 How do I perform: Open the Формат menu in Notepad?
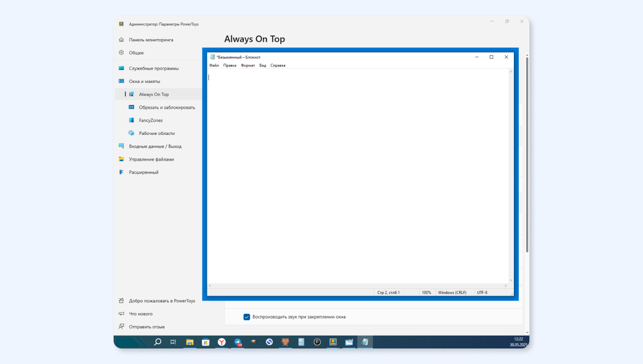coord(248,65)
